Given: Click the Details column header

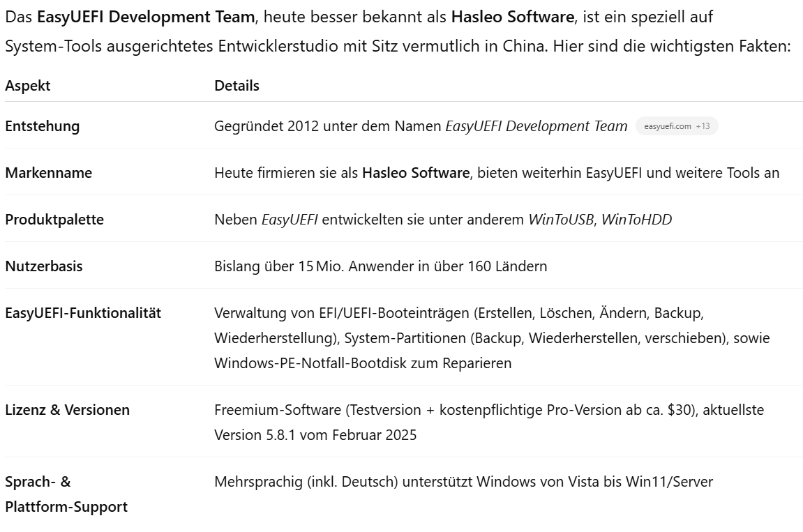Looking at the screenshot, I should click(x=237, y=86).
